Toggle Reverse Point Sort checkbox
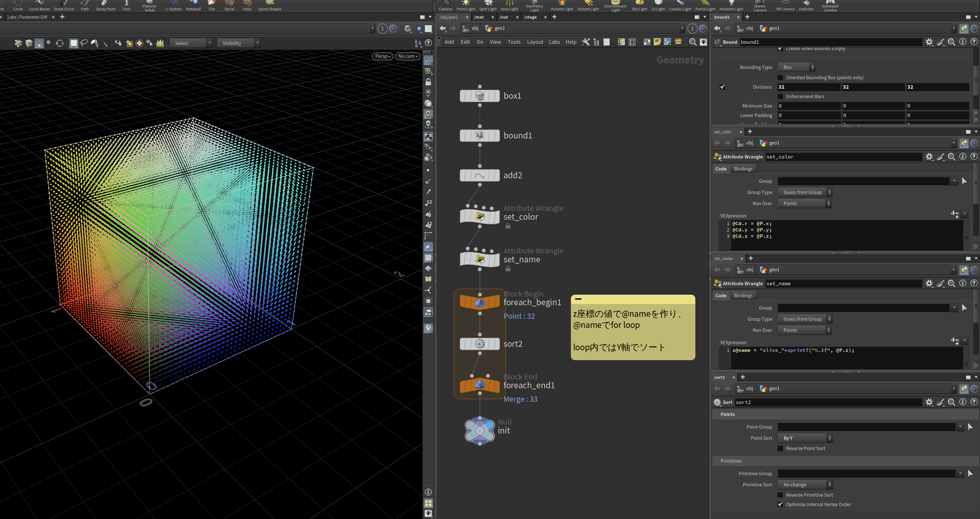The width and height of the screenshot is (980, 519). [780, 448]
